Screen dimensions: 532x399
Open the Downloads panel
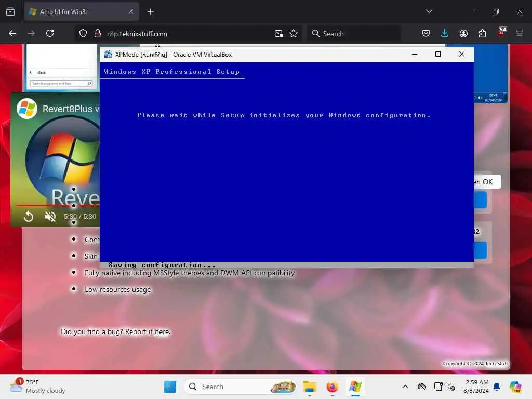445,34
